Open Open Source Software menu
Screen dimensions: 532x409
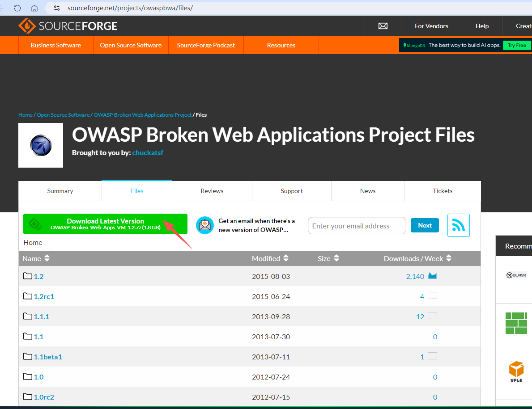pos(131,45)
